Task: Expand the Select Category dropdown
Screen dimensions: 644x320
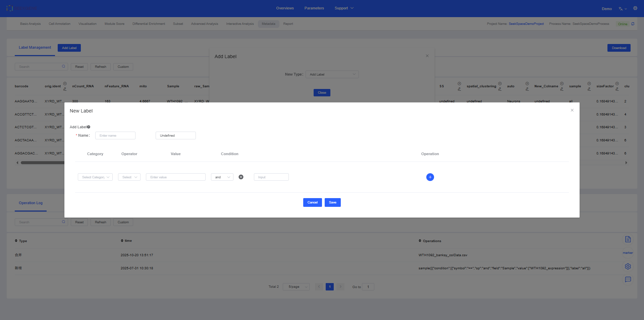Action: [95, 177]
